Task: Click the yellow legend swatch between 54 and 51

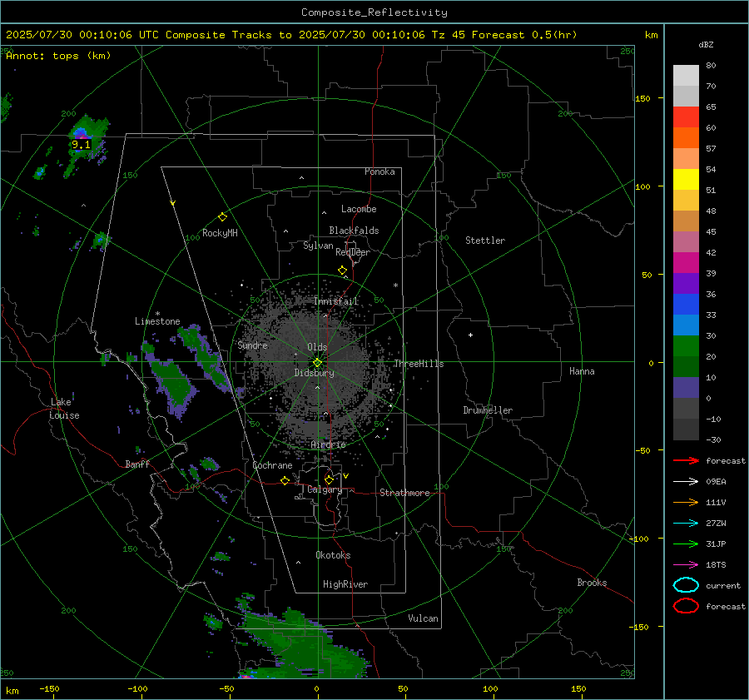Action: [x=686, y=179]
